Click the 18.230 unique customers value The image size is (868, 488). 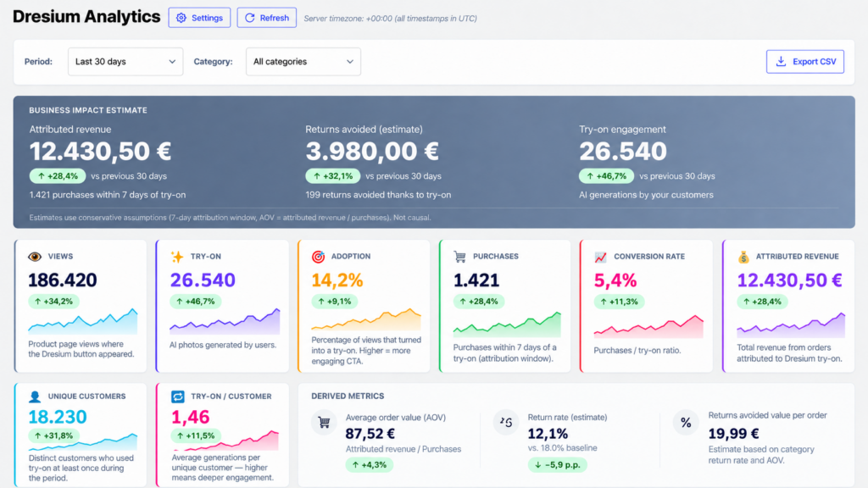pyautogui.click(x=58, y=417)
